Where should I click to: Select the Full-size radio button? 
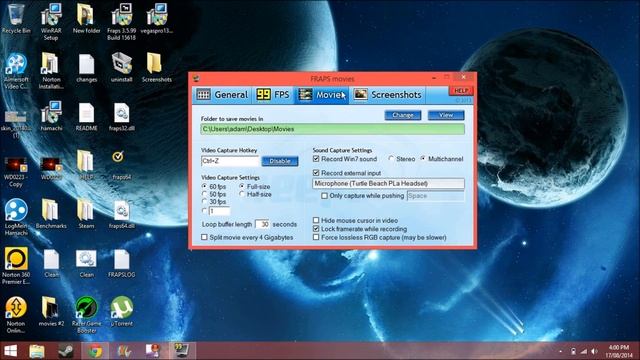(242, 187)
